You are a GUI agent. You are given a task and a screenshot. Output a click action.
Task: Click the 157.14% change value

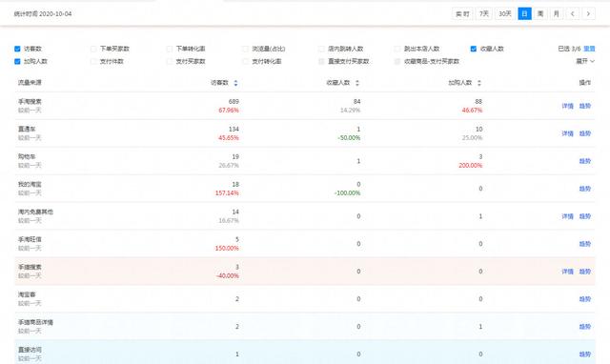click(x=227, y=193)
